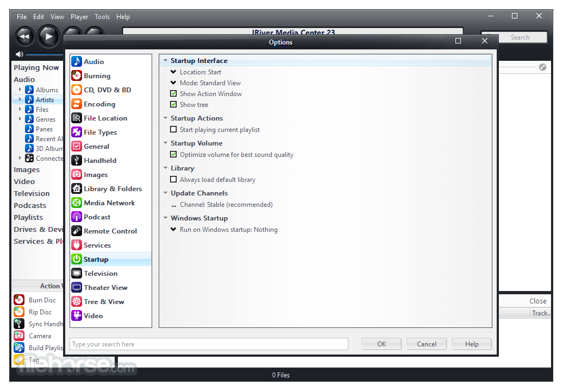Select the Audio options icon
The image size is (563, 392).
(77, 61)
